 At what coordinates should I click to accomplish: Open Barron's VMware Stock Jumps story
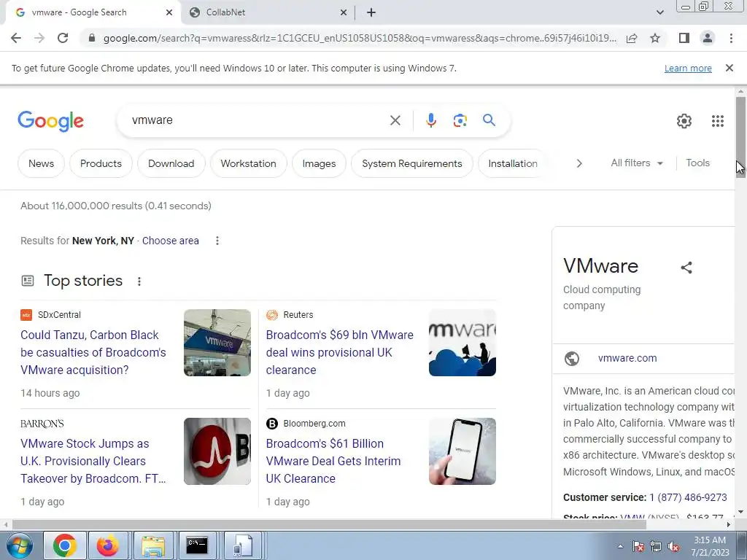(93, 461)
